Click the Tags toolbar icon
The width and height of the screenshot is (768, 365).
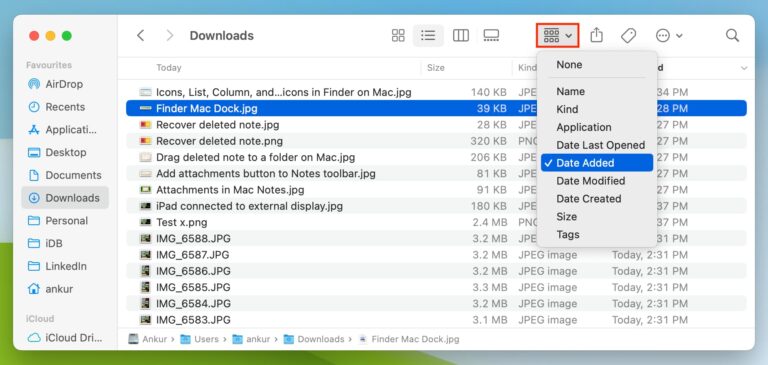tap(628, 35)
